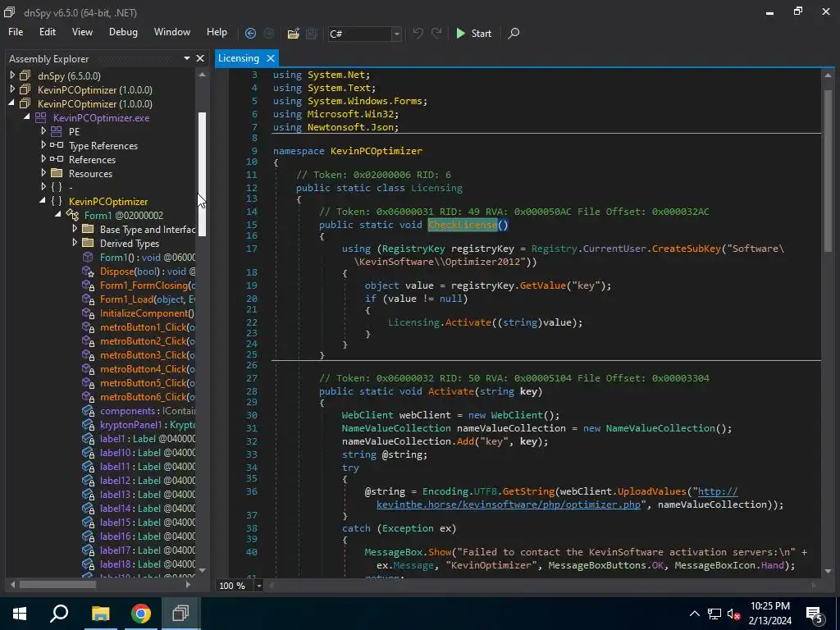840x630 pixels.
Task: Collapse the KevinPCOptimizer.exe module node
Action: 27,117
